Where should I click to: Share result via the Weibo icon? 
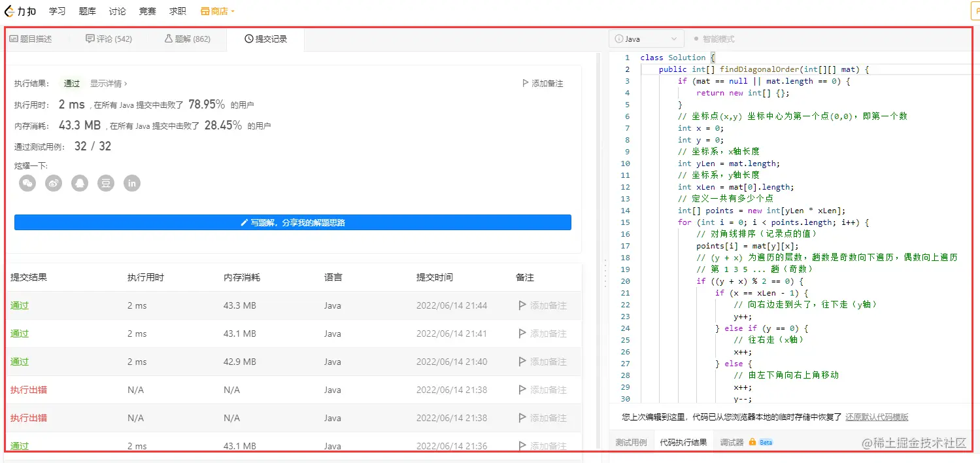(54, 183)
